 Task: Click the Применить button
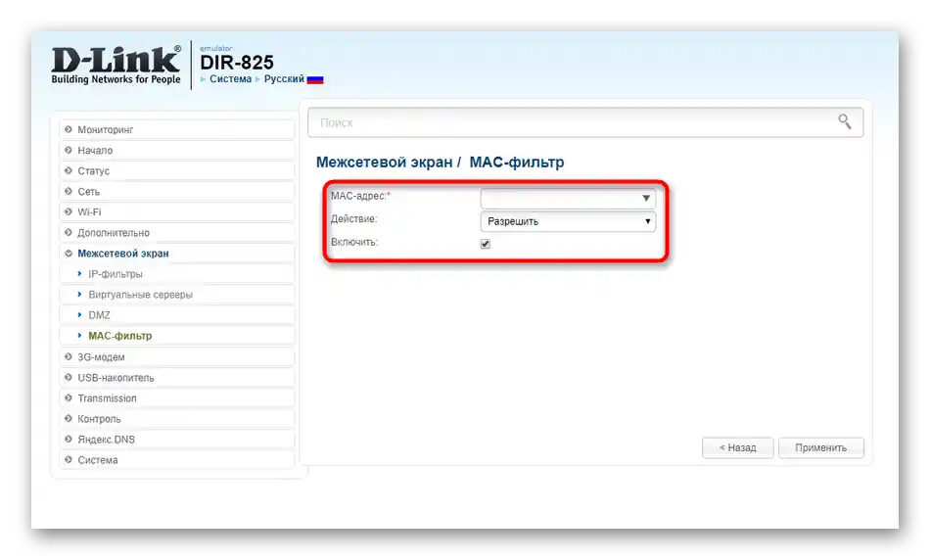point(821,447)
